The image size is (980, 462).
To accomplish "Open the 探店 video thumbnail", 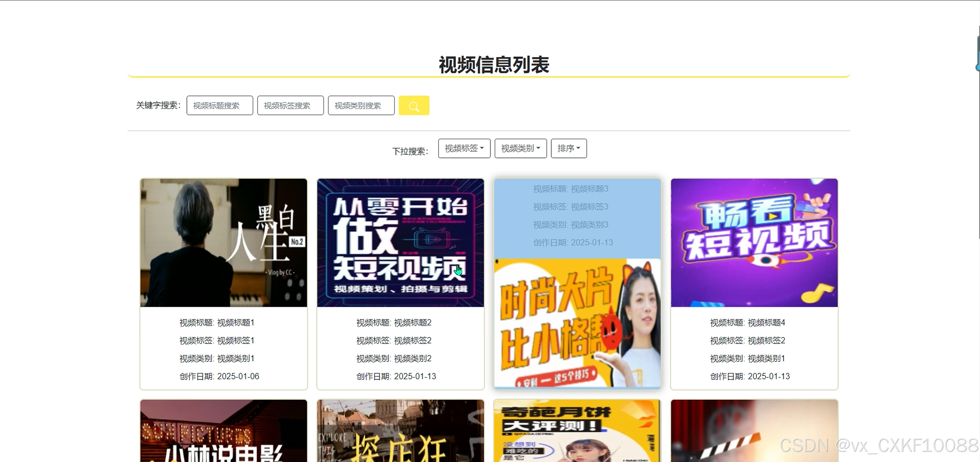I will [x=400, y=431].
